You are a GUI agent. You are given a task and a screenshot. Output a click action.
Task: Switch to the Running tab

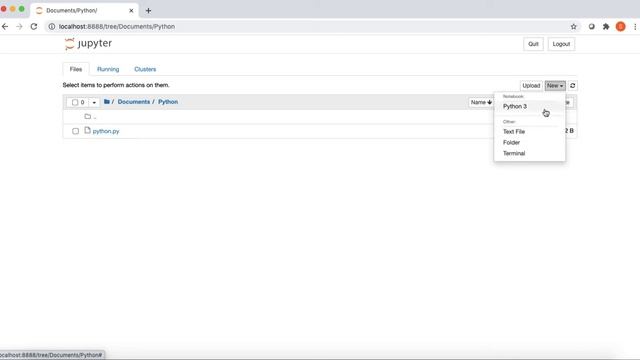pyautogui.click(x=108, y=69)
